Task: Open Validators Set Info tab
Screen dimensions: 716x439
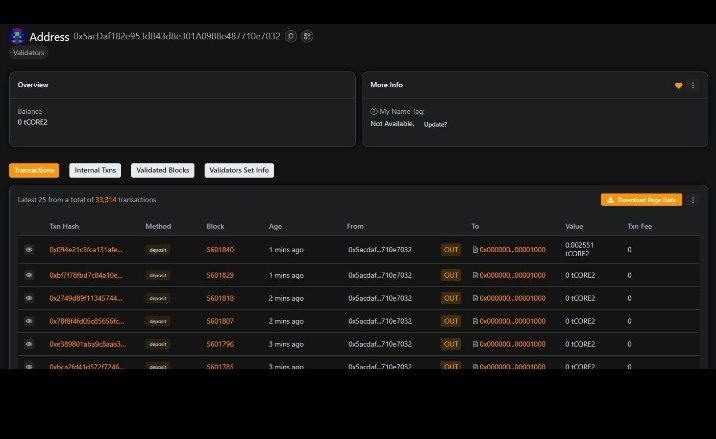Action: 239,170
